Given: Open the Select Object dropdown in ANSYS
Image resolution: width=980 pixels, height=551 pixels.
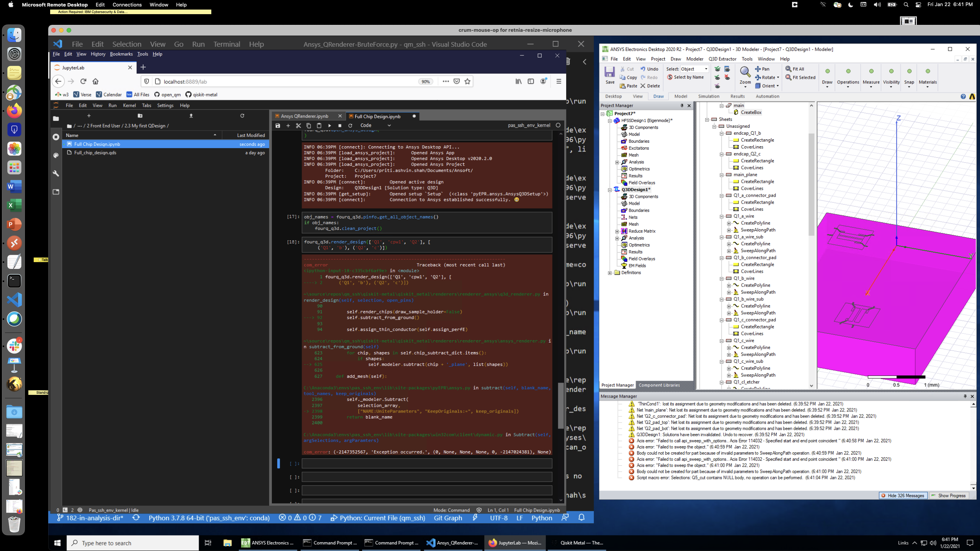Looking at the screenshot, I should point(706,69).
